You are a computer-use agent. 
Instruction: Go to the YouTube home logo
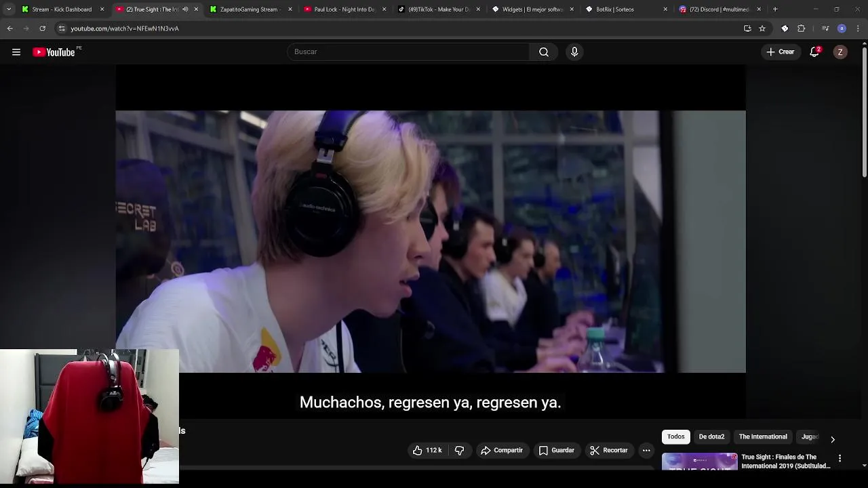coord(54,52)
